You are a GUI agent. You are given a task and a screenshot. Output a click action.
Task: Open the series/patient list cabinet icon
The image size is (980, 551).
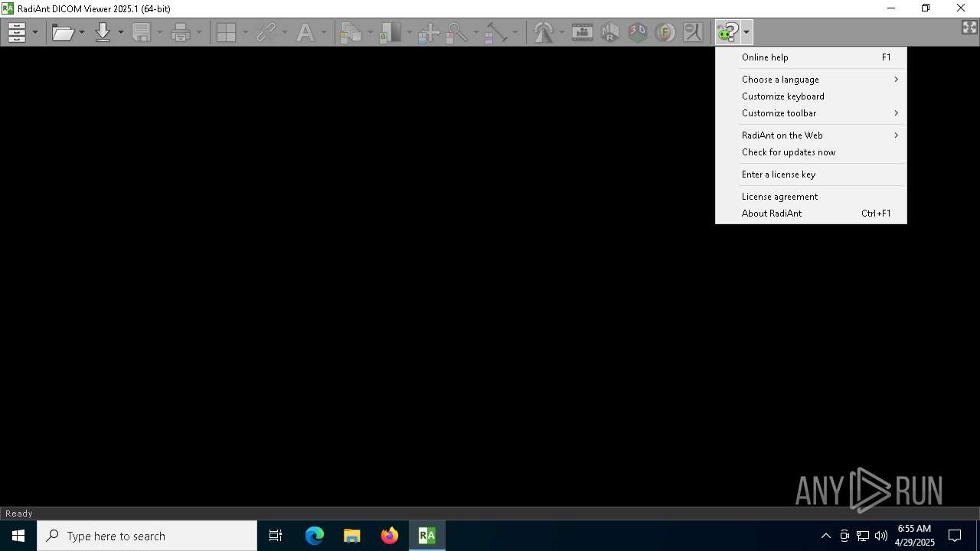(17, 32)
